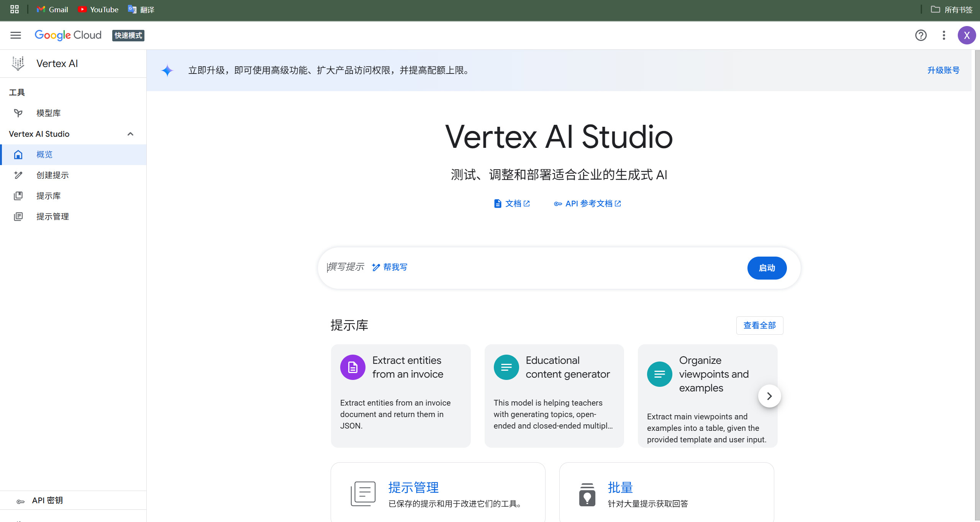Image resolution: width=980 pixels, height=522 pixels.
Task: Open the three-dot more options menu
Action: click(x=944, y=35)
